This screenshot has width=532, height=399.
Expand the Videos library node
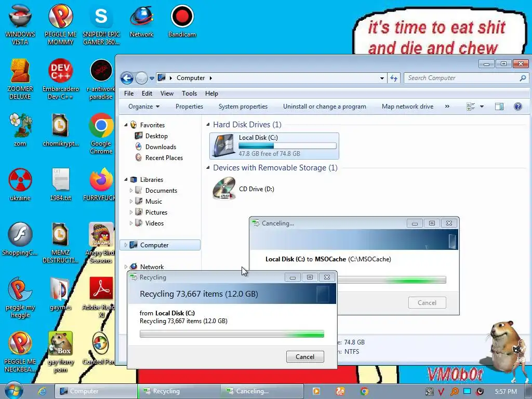pyautogui.click(x=131, y=223)
